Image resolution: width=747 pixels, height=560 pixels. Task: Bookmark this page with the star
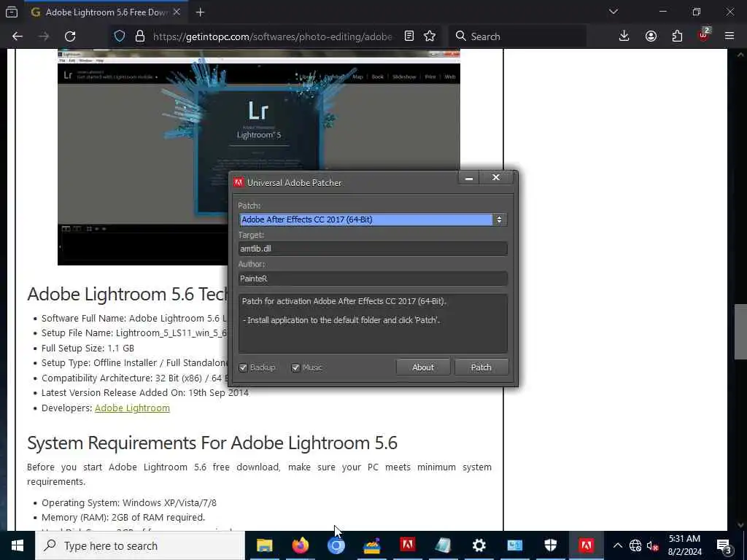[430, 36]
